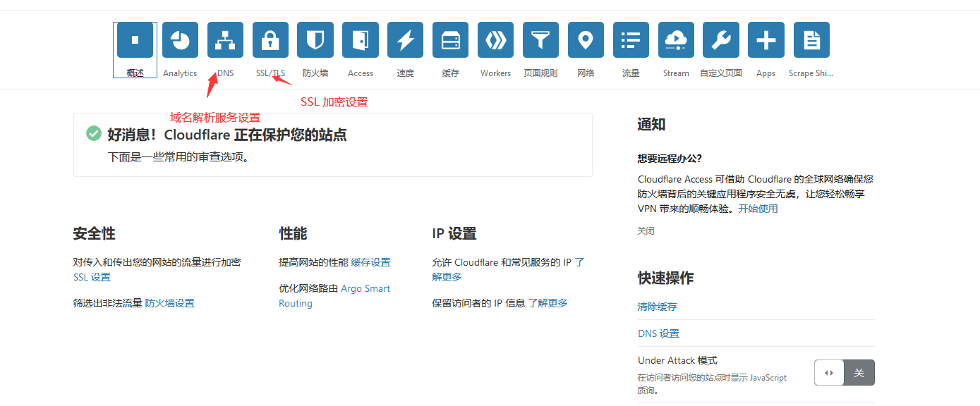Screen dimensions: 980x406
Task: Open the 页面规则 funnel icon
Action: [x=540, y=40]
